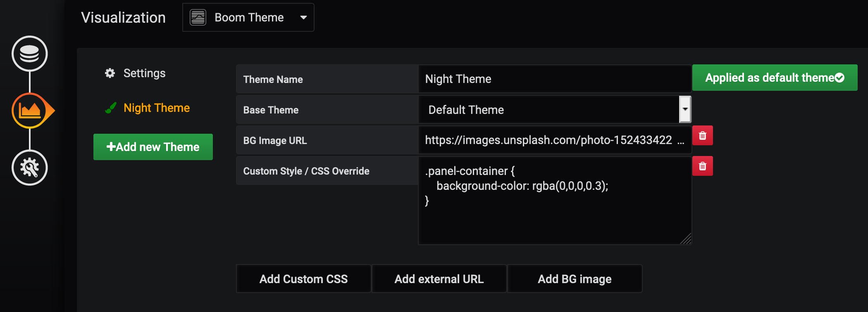This screenshot has height=312, width=868.
Task: Click the Base Theme dropdown arrow
Action: [685, 109]
